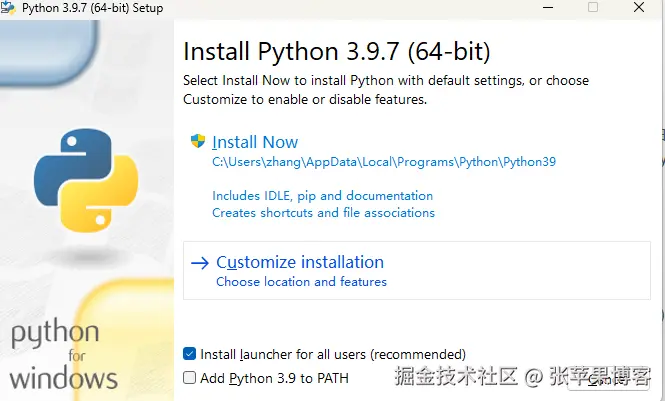Click the "Python 3.9.7 (64-bit) Setup" title text

tap(92, 8)
